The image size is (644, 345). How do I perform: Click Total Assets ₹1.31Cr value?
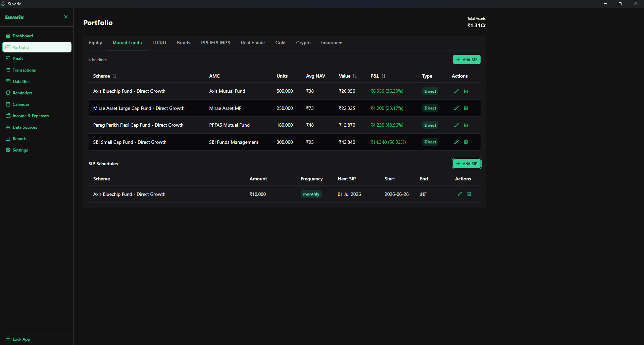[x=477, y=25]
